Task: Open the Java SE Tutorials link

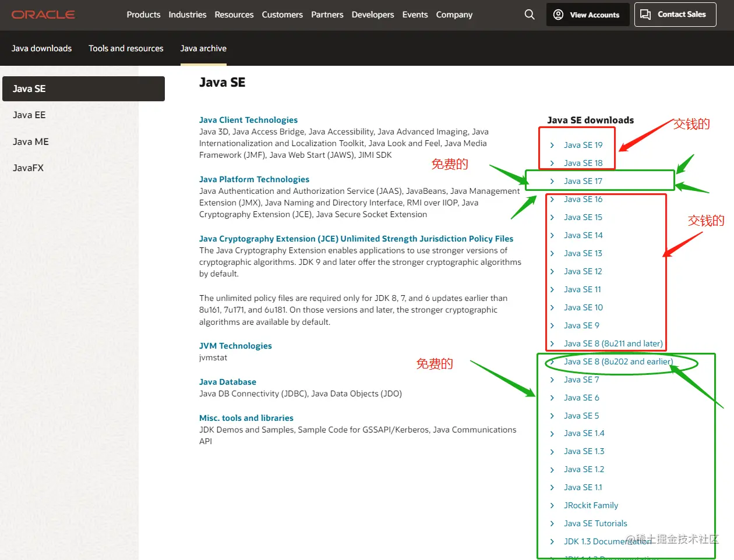Action: [x=595, y=524]
